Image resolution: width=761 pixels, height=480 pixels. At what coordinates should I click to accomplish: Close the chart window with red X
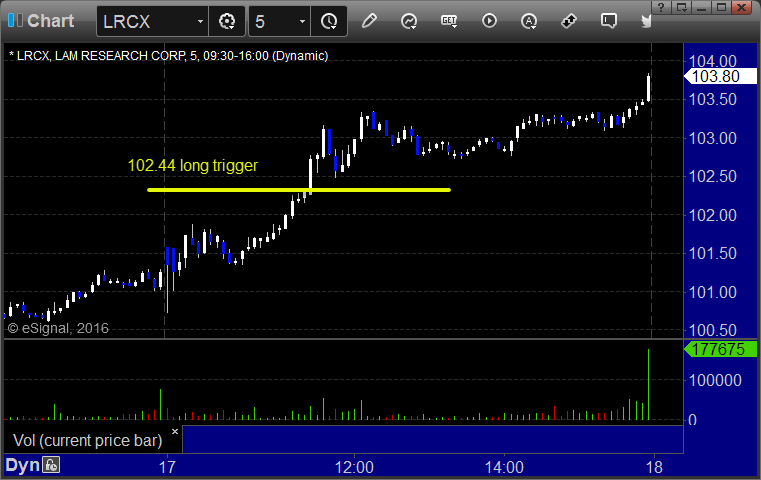pos(742,7)
